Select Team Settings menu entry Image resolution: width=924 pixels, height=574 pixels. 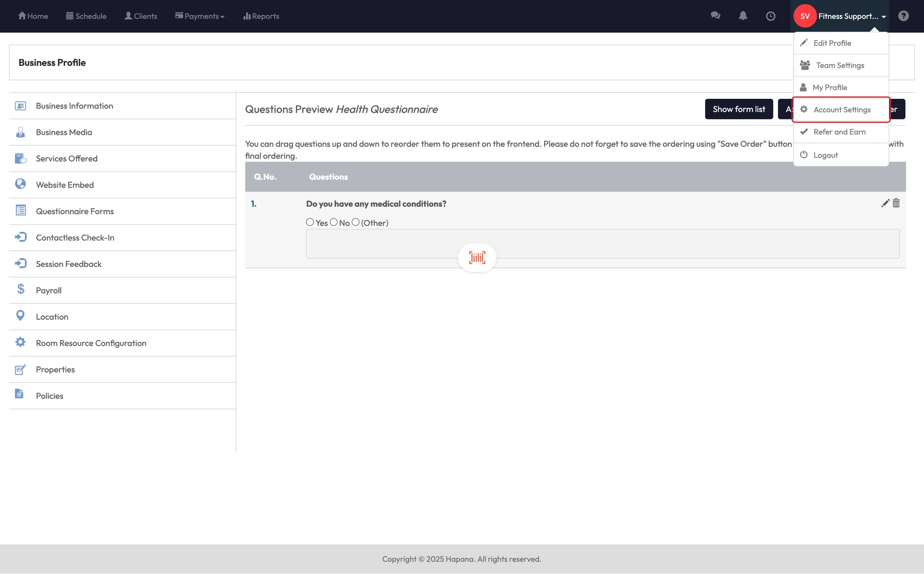tap(840, 65)
